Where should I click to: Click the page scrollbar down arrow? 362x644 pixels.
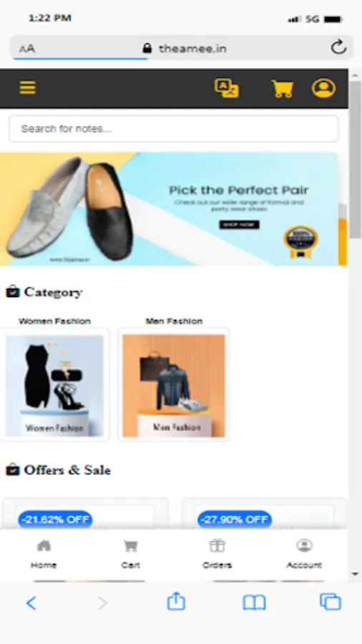[x=356, y=574]
